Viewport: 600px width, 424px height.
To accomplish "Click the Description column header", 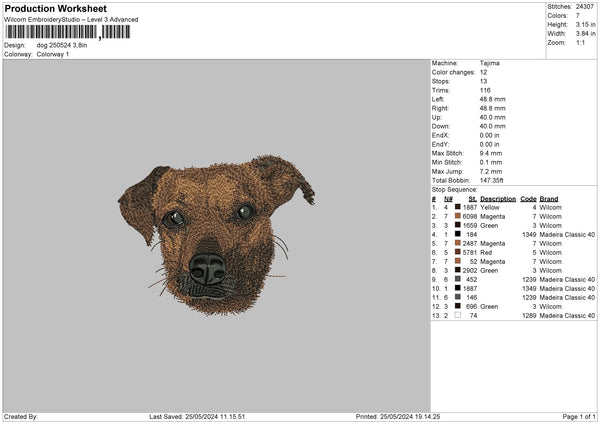I will (x=497, y=198).
